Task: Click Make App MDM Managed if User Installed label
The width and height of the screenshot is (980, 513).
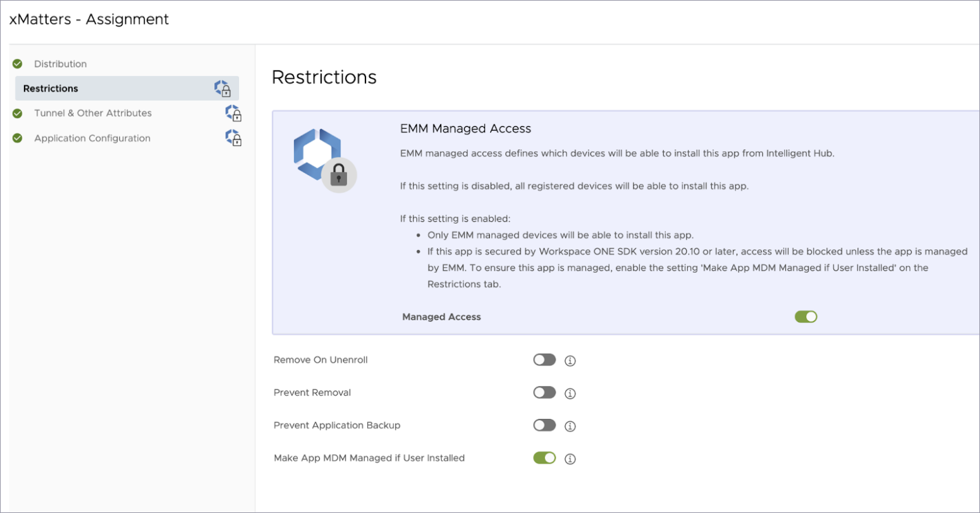Action: tap(369, 458)
